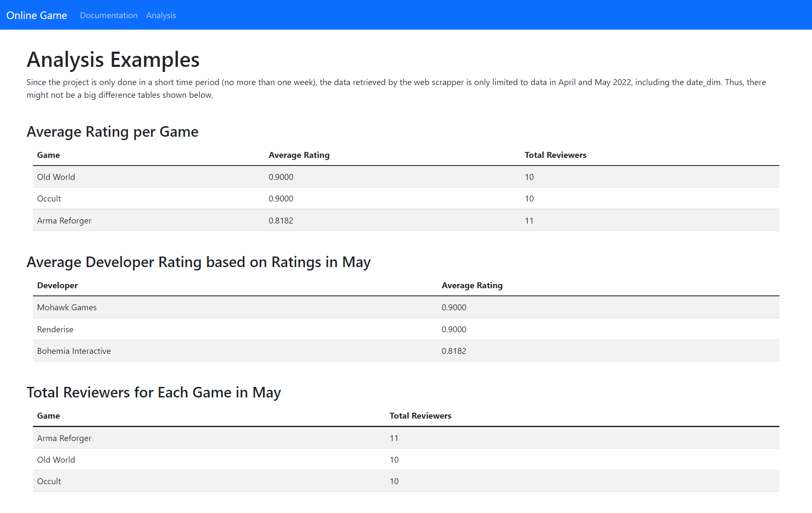The image size is (812, 513).
Task: Open the Analysis page
Action: tap(161, 15)
